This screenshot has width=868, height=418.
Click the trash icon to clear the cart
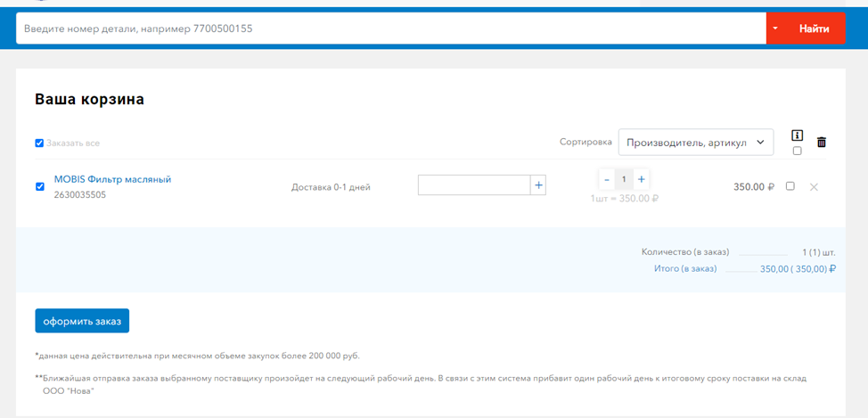pos(822,142)
